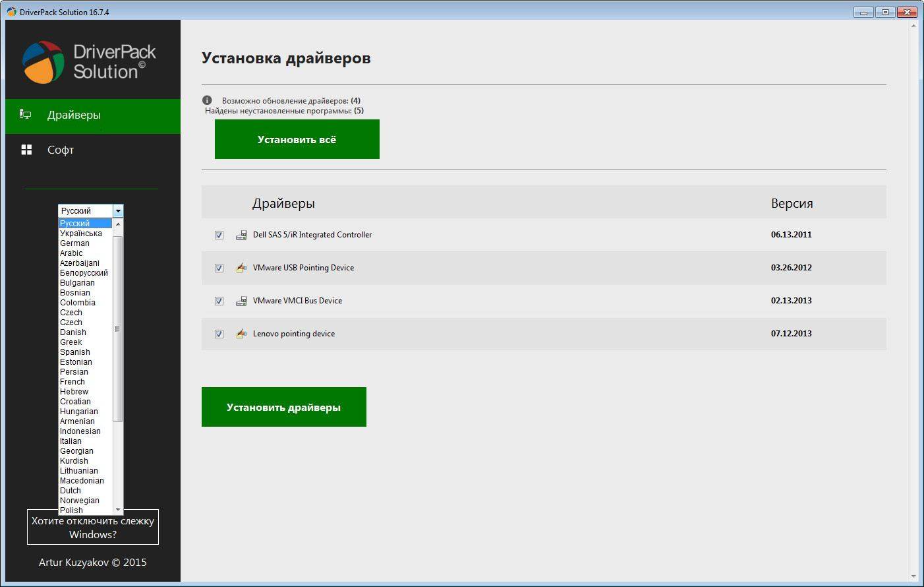
Task: Choose Hungarian from the language list
Action: pos(86,411)
